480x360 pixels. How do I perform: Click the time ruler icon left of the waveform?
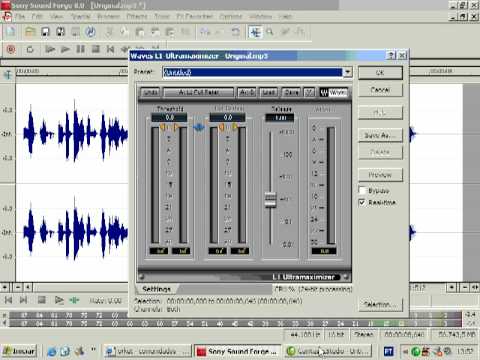(8, 75)
